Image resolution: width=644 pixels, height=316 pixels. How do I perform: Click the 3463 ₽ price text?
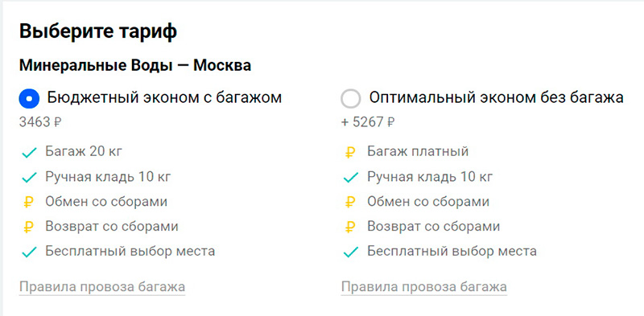(x=39, y=122)
